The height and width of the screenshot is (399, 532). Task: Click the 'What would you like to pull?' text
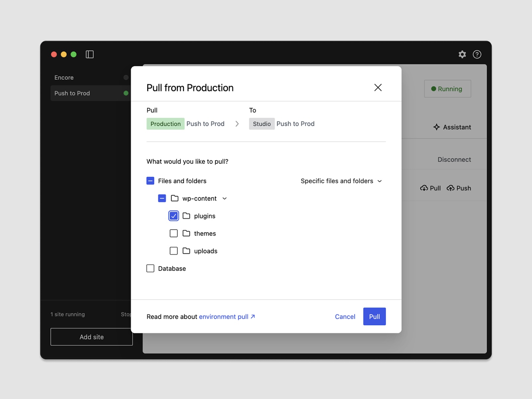(x=188, y=162)
